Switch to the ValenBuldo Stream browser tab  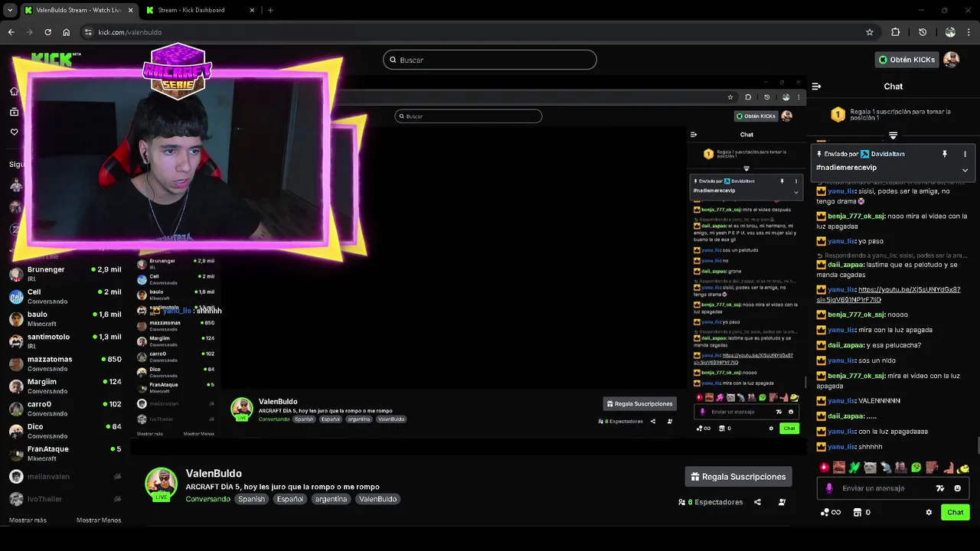pyautogui.click(x=77, y=10)
